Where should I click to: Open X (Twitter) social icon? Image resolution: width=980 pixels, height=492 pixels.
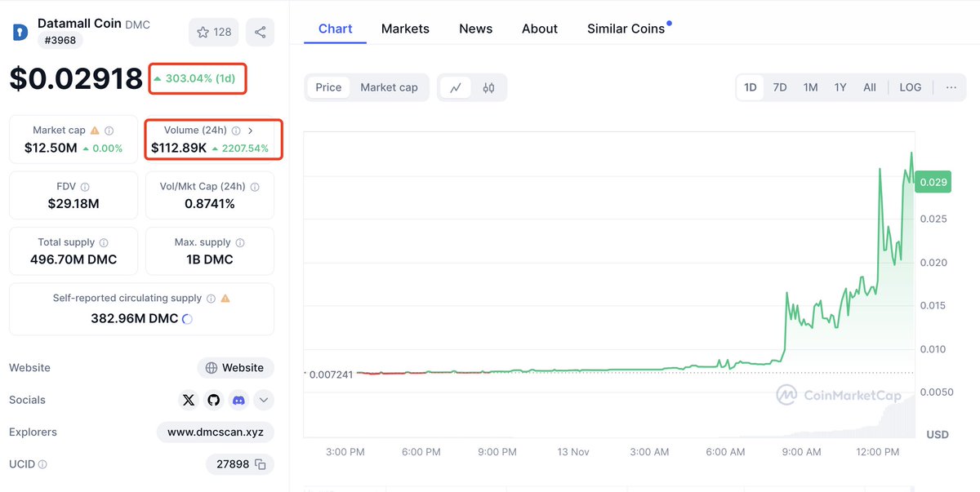(x=189, y=400)
